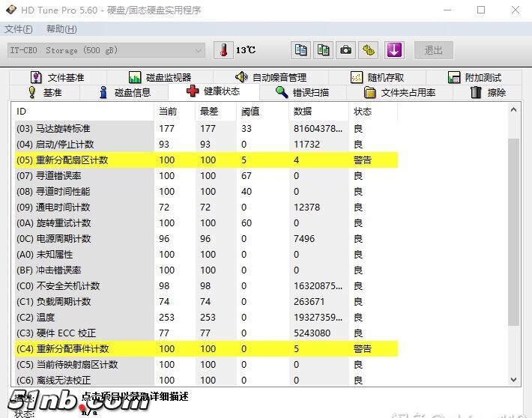The height and width of the screenshot is (418, 532).
Task: Click the purple download arrow icon
Action: [395, 50]
